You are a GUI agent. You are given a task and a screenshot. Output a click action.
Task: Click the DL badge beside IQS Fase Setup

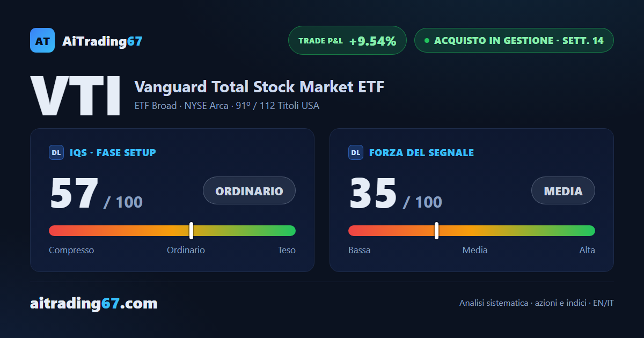pyautogui.click(x=56, y=152)
